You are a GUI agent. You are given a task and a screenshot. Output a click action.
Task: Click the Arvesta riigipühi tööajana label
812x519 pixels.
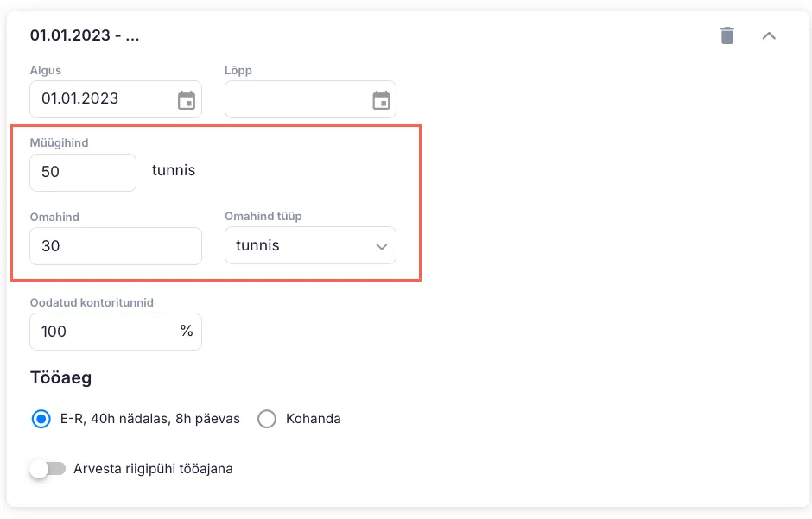pyautogui.click(x=155, y=469)
